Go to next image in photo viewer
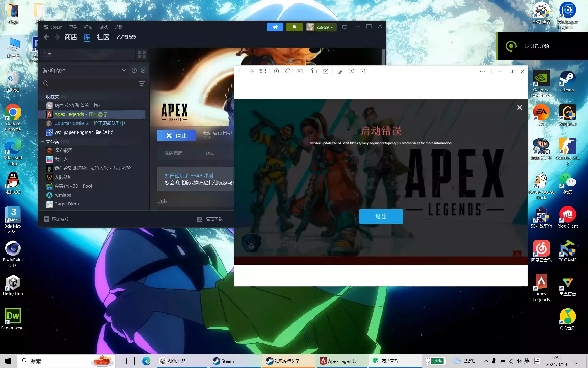 point(251,71)
